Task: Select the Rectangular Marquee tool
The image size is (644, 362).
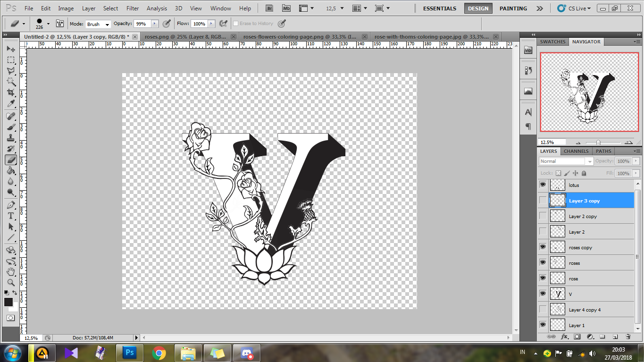Action: coord(11,60)
